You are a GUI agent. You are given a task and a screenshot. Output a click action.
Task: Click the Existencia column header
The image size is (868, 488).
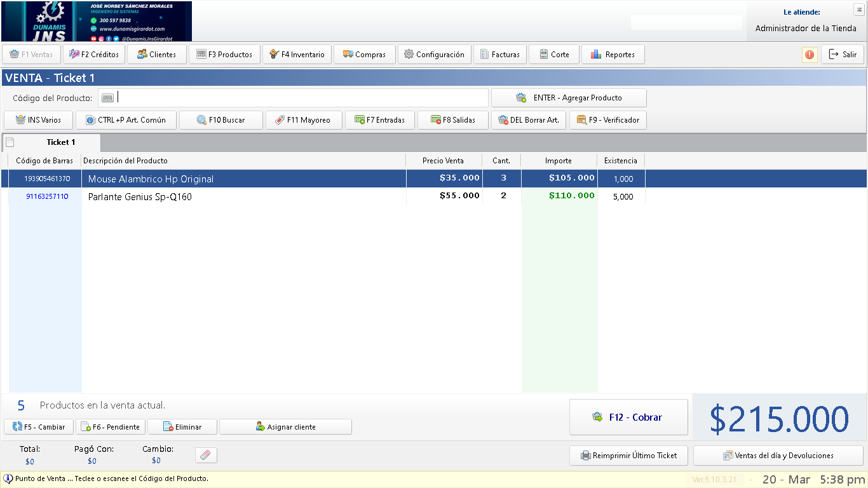pos(621,161)
